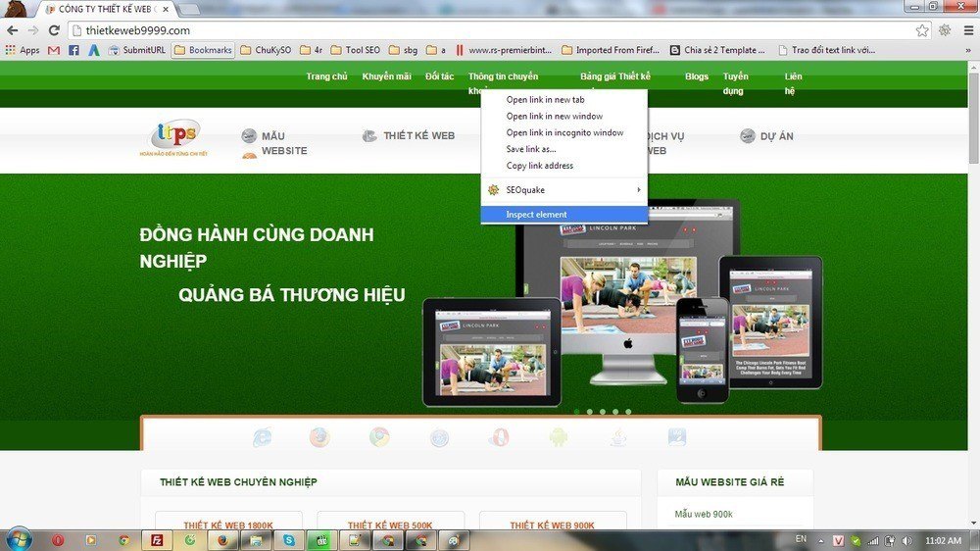The image size is (980, 551).
Task: Open the www.rs-premierbint bookmark
Action: click(x=504, y=50)
